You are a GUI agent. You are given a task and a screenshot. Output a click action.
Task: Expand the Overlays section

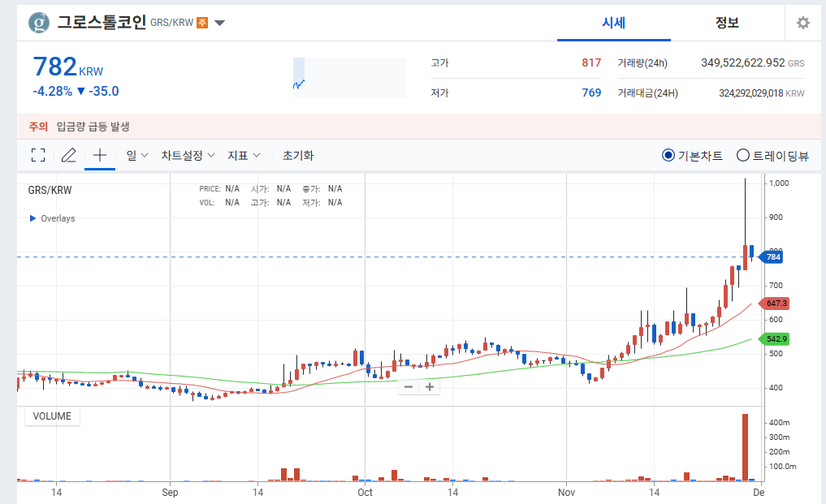coord(53,218)
